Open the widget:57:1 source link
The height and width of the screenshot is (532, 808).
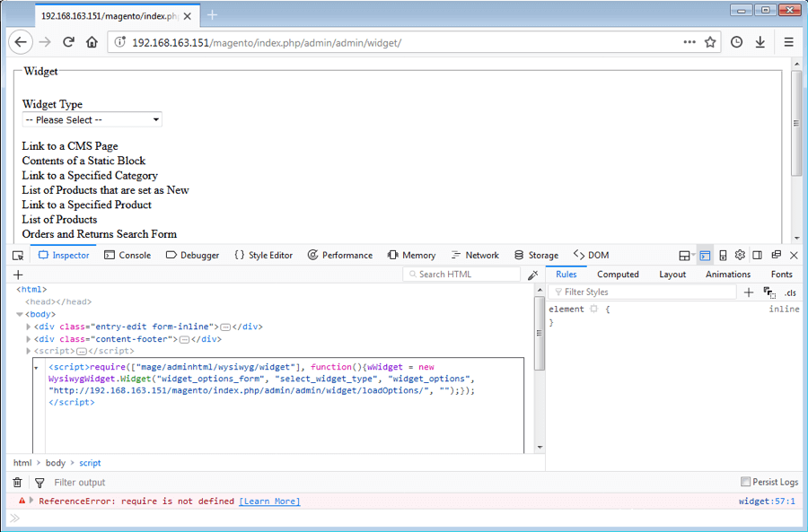coord(766,501)
